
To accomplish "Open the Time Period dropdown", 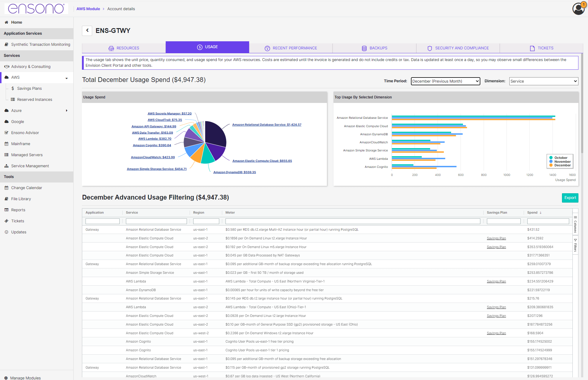I will (445, 81).
